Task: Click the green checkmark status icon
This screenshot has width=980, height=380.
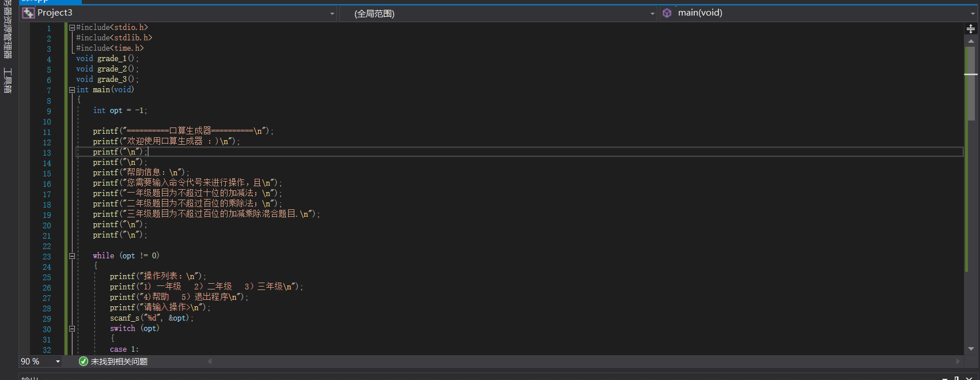Action: (x=84, y=362)
